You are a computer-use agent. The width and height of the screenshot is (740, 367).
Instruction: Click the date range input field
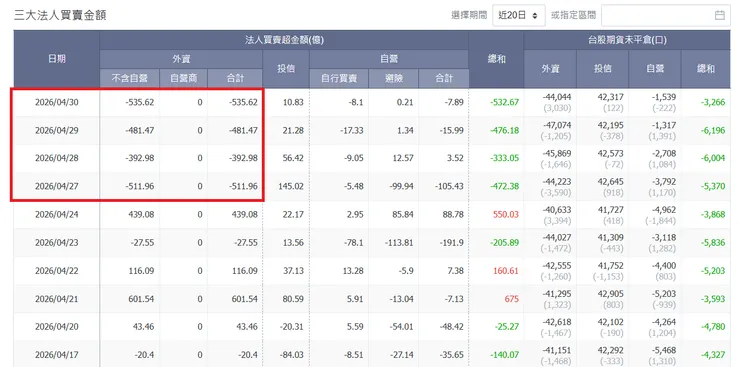tap(665, 16)
